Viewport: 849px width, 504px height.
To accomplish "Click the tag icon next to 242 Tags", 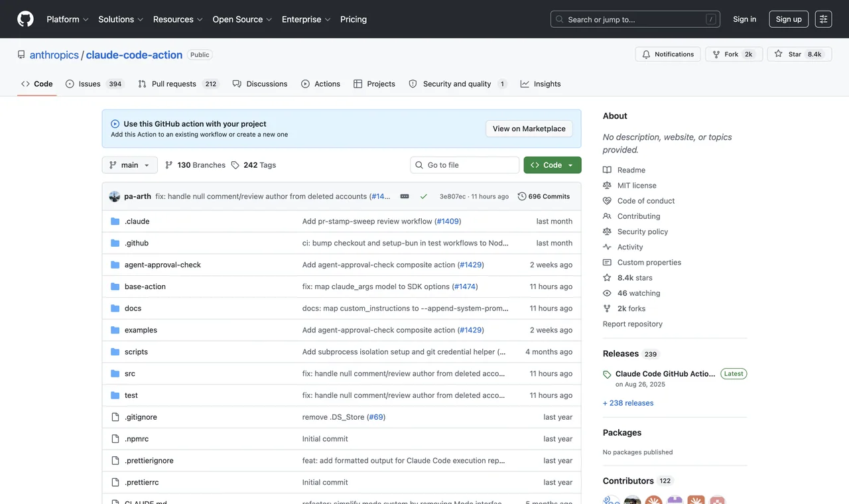I will point(235,165).
